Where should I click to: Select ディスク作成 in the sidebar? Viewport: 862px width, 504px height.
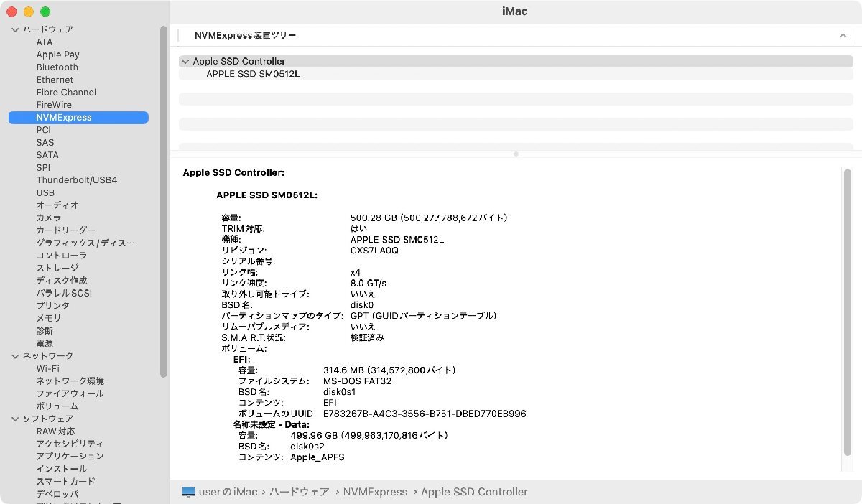(x=61, y=281)
